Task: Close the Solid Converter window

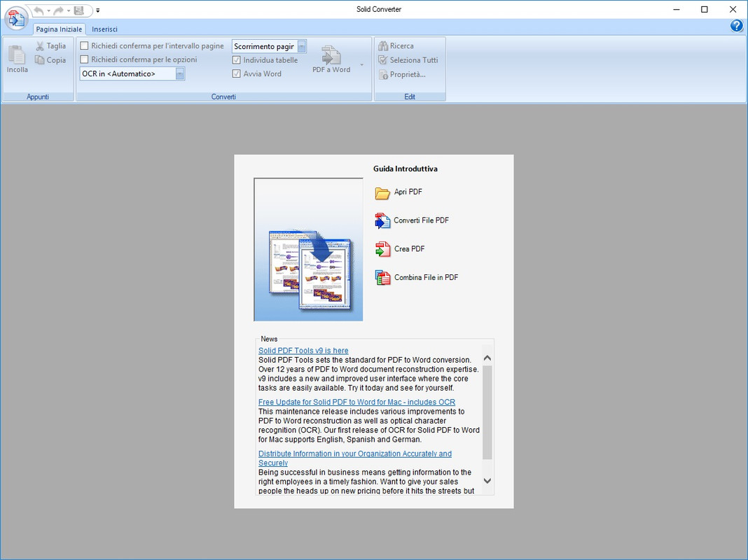Action: point(733,10)
